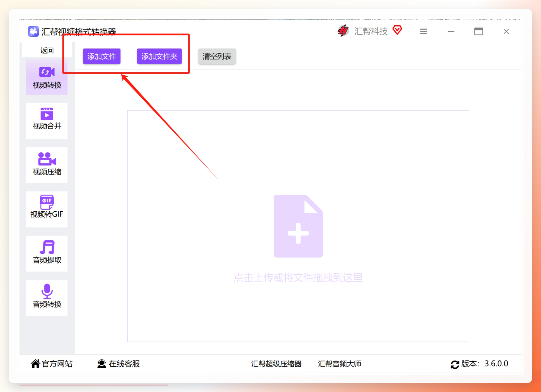Click the 汇帮科技 lightning logo
This screenshot has width=541, height=392.
click(x=343, y=31)
